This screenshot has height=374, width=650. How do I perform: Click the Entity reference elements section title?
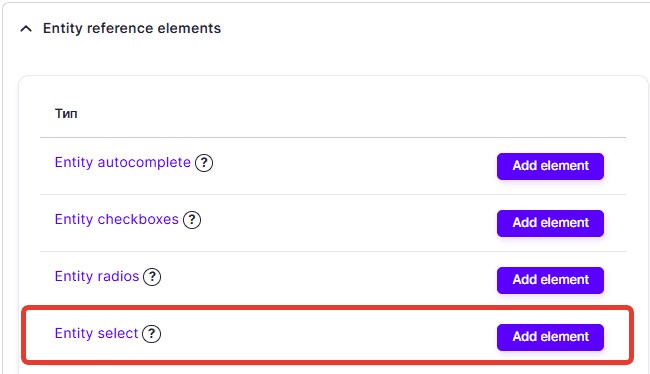[x=132, y=28]
